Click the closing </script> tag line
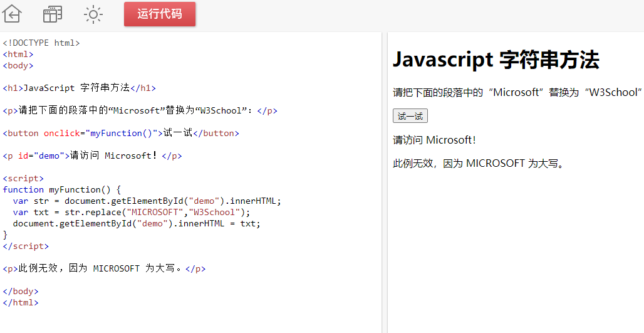Image resolution: width=644 pixels, height=333 pixels. [26, 246]
